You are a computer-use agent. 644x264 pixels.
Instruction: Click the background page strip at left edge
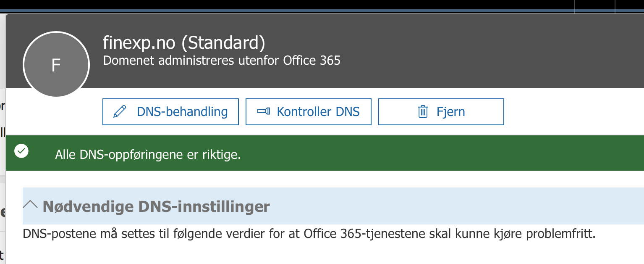pyautogui.click(x=3, y=139)
